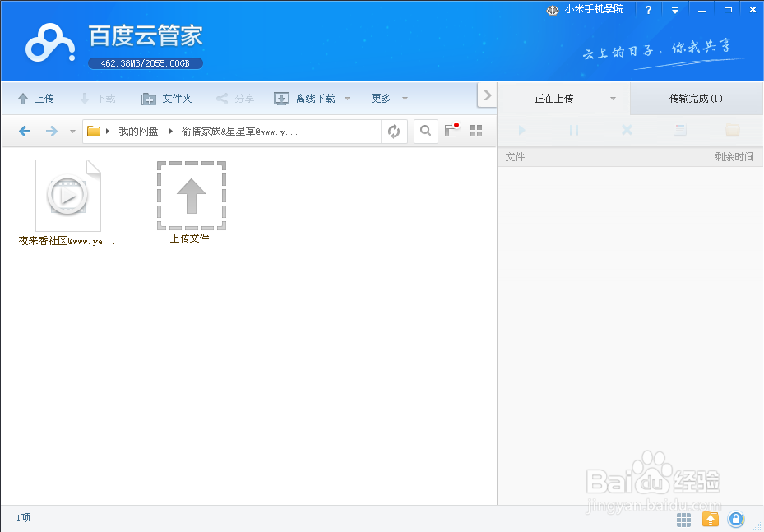This screenshot has width=764, height=532.
Task: Click the 分享 share toolbar button
Action: pyautogui.click(x=235, y=99)
